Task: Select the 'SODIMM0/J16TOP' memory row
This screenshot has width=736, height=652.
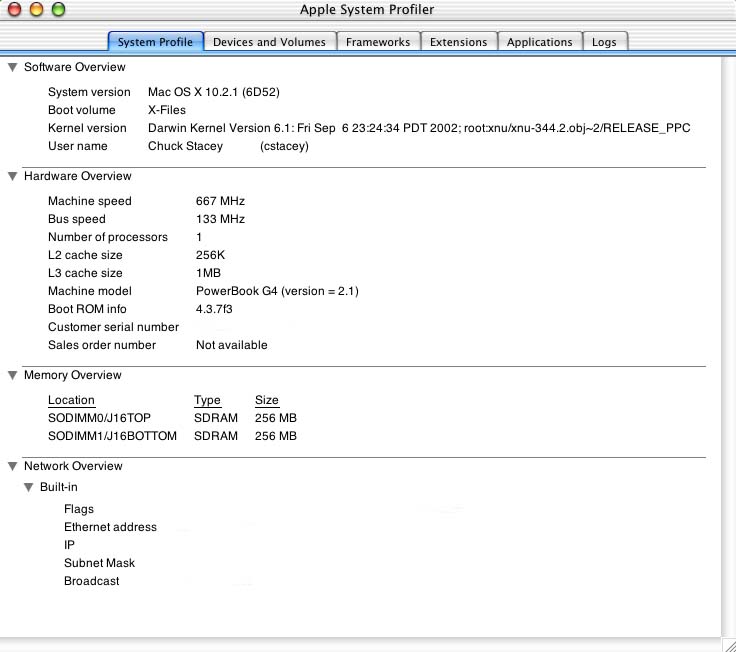Action: pyautogui.click(x=172, y=418)
